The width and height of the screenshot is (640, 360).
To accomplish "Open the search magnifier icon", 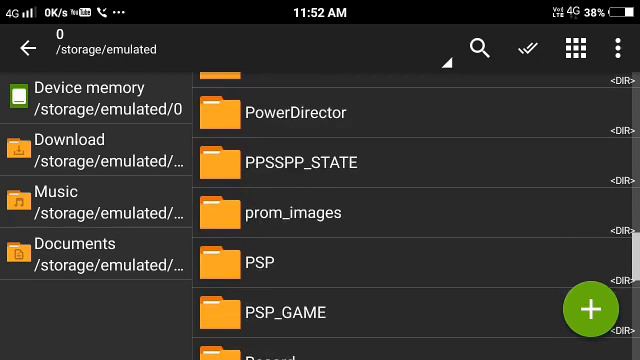I will [x=479, y=48].
